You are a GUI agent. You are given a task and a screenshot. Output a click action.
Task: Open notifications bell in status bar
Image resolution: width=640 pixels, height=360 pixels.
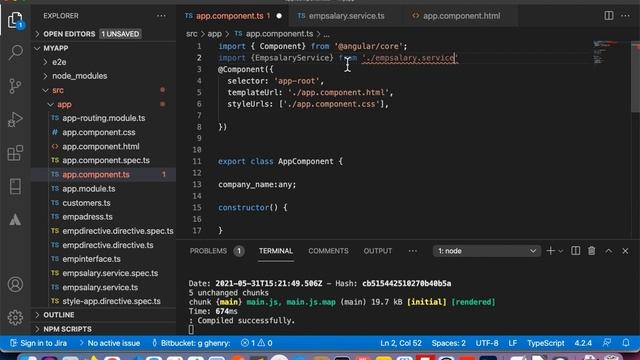[x=626, y=343]
